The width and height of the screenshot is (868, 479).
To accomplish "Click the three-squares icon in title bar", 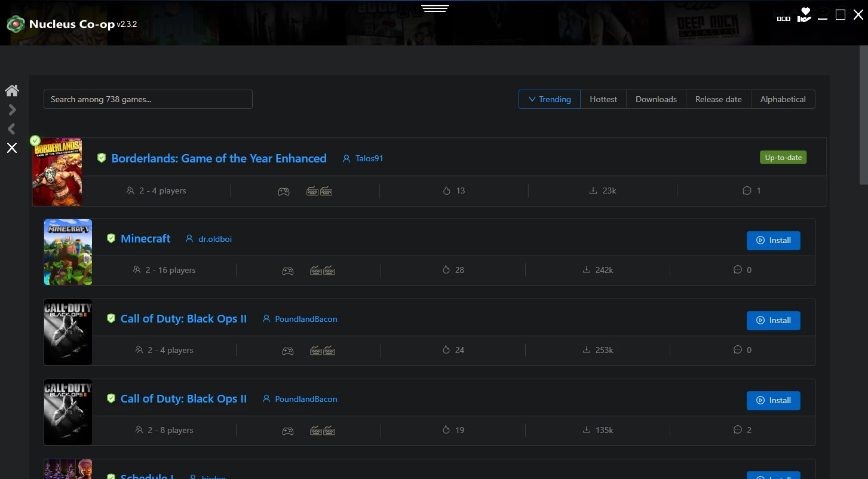I will pos(783,19).
